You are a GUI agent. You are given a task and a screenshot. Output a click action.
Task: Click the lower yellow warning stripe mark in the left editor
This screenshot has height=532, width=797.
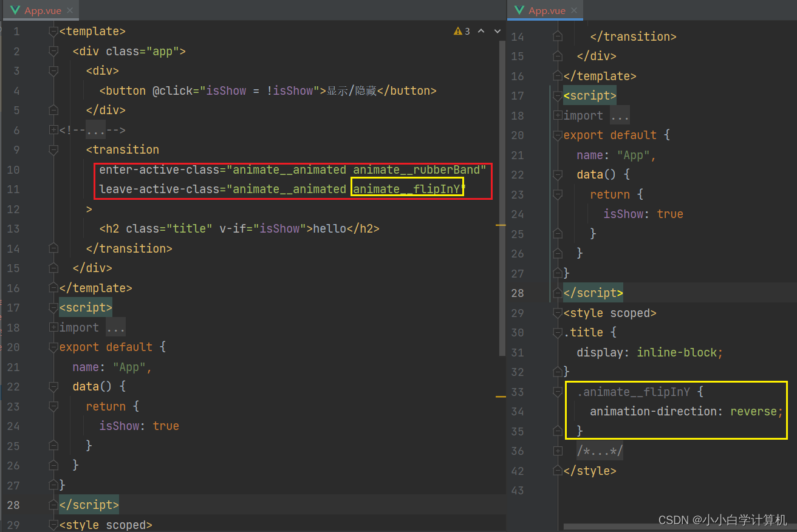coord(501,397)
